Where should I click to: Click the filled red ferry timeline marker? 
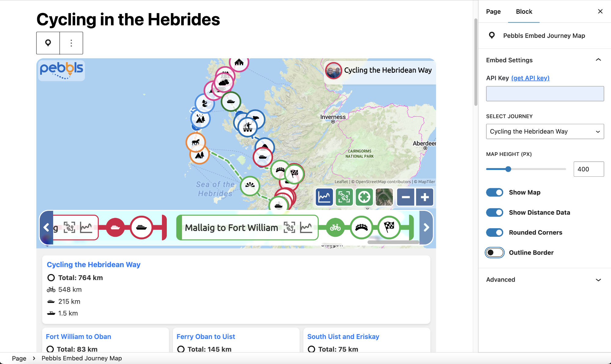tap(115, 227)
